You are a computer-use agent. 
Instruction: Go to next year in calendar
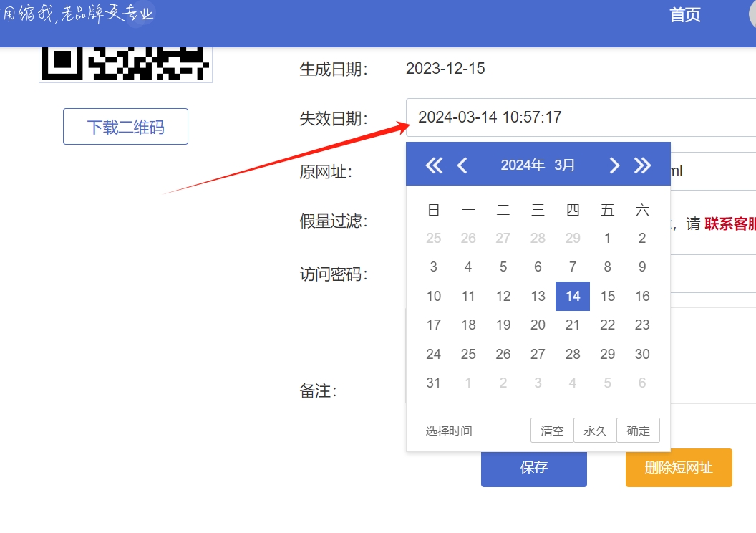[x=642, y=165]
